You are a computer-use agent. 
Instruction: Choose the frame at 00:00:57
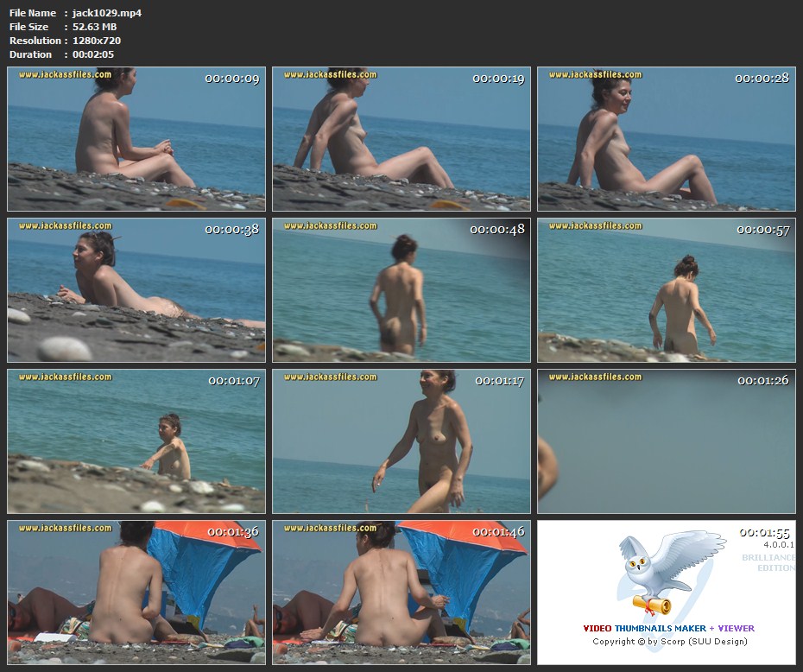pos(666,290)
